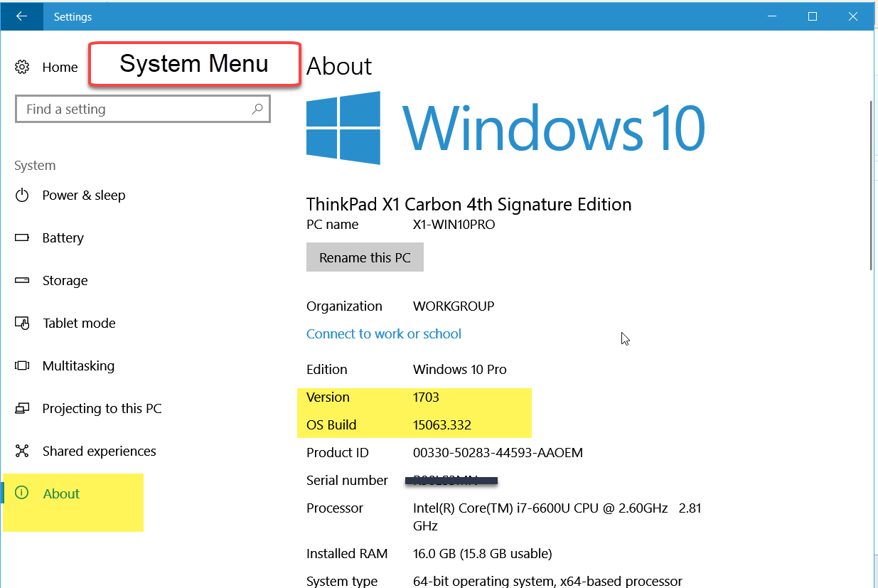878x588 pixels.
Task: Focus the Find a setting search box
Action: (143, 109)
